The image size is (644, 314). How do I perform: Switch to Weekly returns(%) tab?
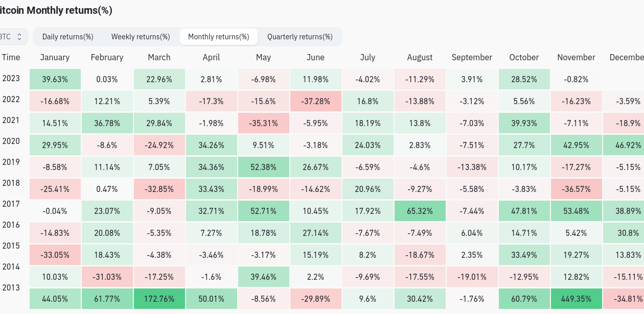pos(141,37)
